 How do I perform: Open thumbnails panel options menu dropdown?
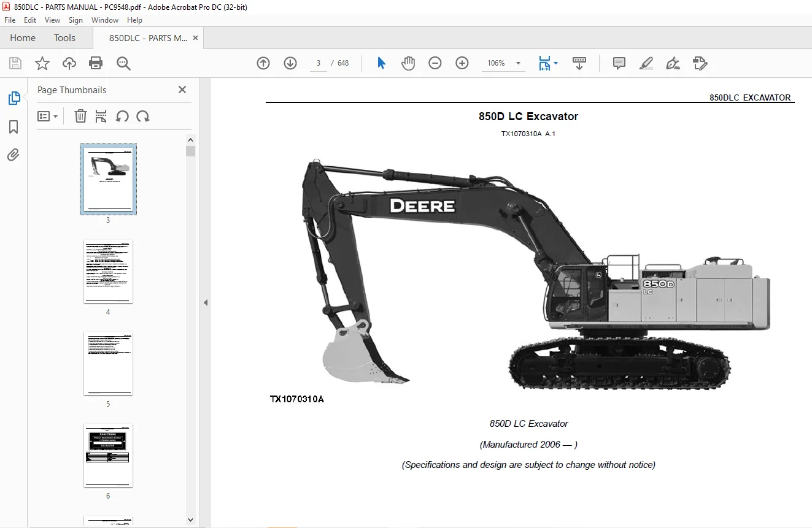[x=48, y=116]
